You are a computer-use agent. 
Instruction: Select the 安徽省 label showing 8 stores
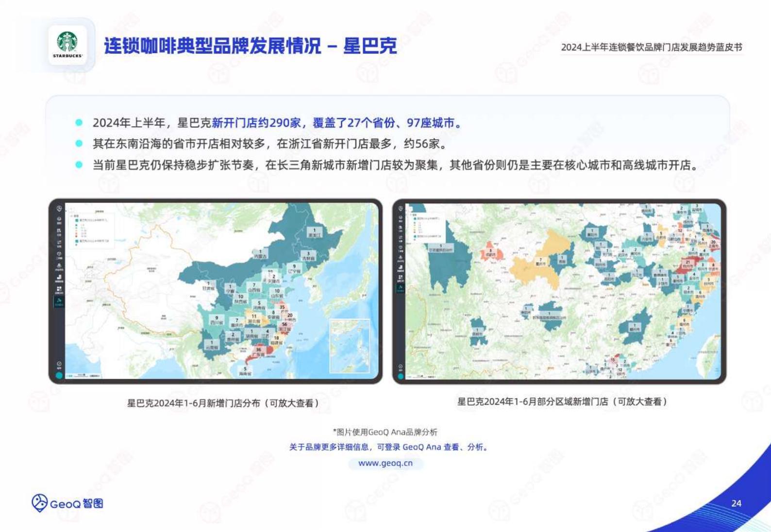click(273, 315)
